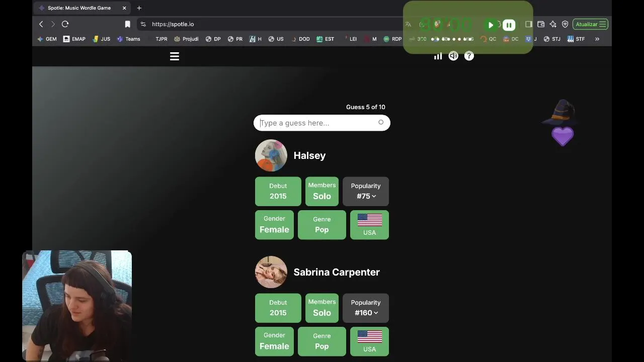
Task: Reload the Spotle page
Action: click(65, 24)
